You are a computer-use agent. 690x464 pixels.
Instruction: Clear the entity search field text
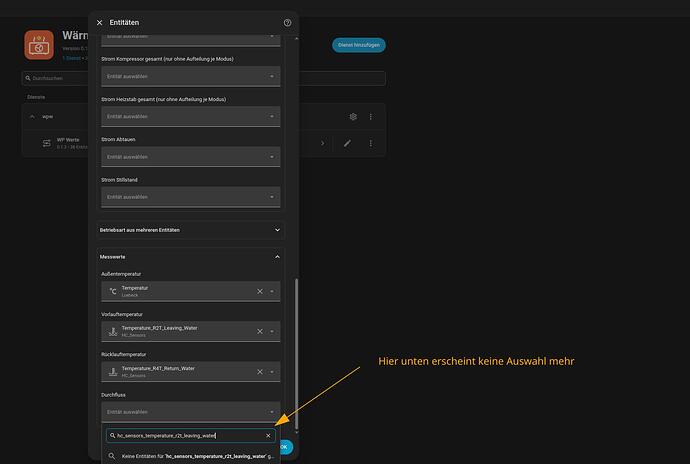(268, 435)
